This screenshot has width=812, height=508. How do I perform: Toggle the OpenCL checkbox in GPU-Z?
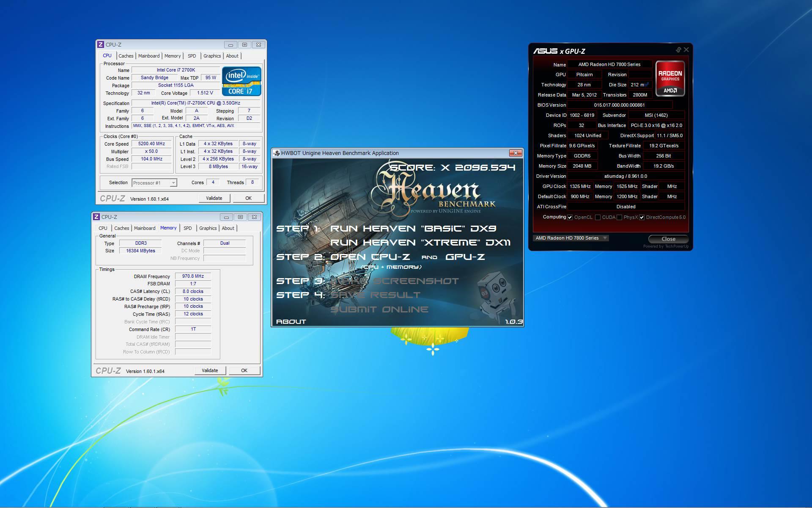(570, 217)
